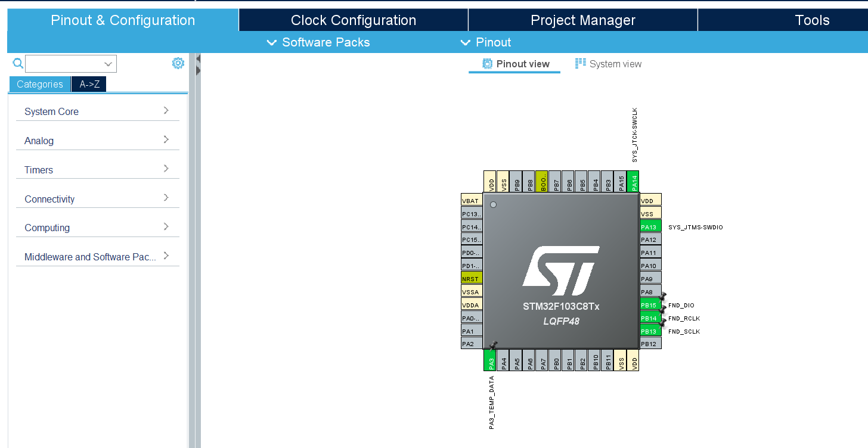The width and height of the screenshot is (868, 448).
Task: Click pin PB3
Action: pyautogui.click(x=608, y=182)
